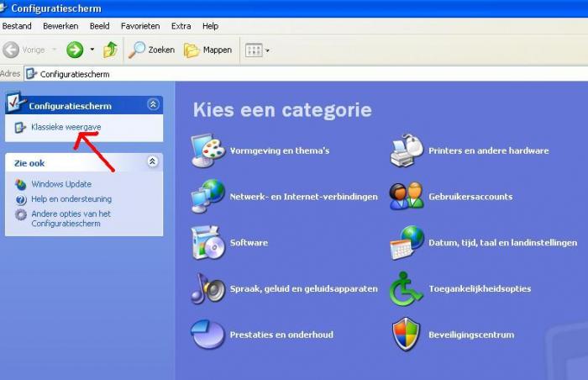Click the Zoeken magnifier button
This screenshot has width=588, height=380.
click(151, 50)
